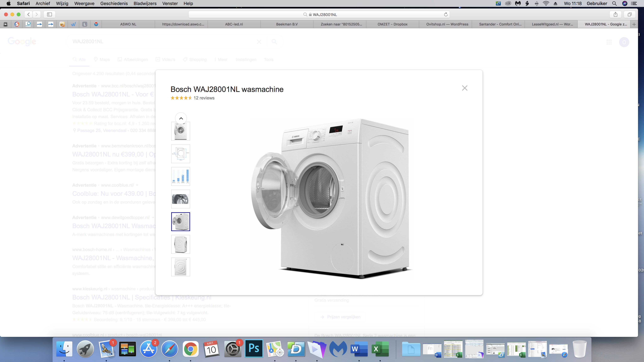This screenshot has height=362, width=644.
Task: Go forward in Safari history
Action: point(36,14)
